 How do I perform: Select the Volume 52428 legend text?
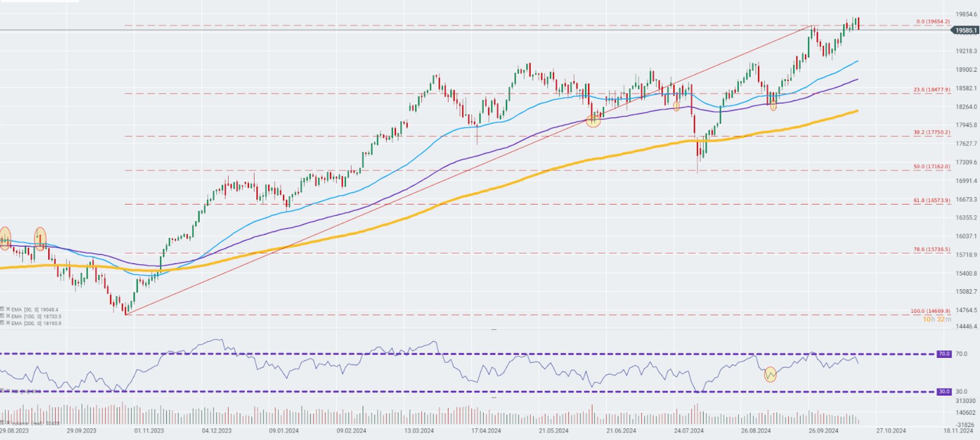point(36,423)
